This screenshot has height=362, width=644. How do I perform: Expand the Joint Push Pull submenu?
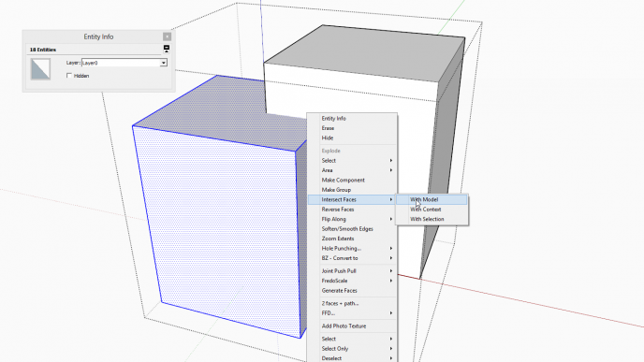click(x=352, y=271)
